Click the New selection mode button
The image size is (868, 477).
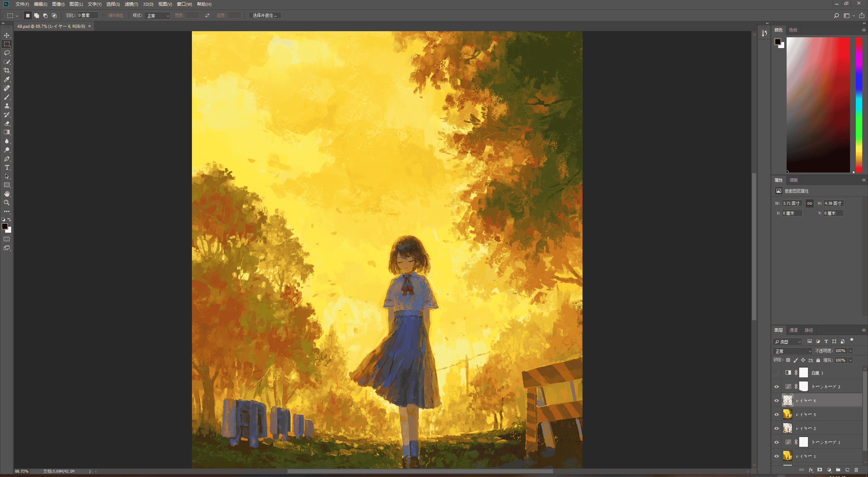28,16
